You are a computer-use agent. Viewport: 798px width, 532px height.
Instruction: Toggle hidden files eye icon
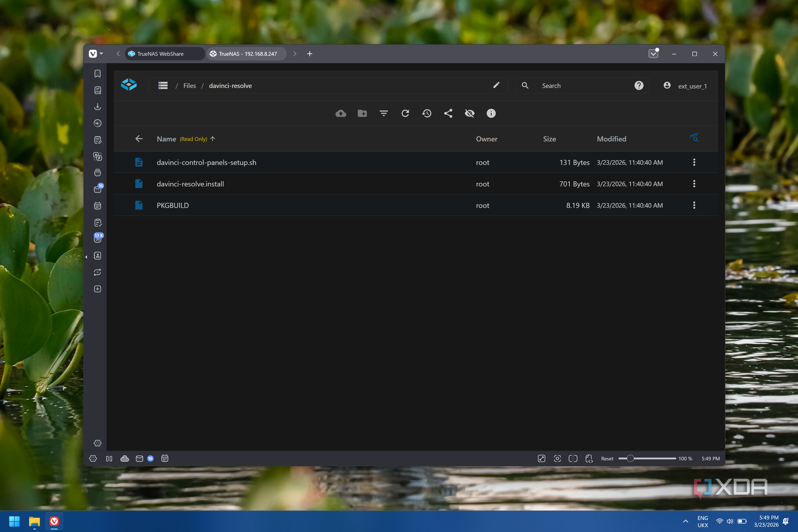(x=470, y=113)
